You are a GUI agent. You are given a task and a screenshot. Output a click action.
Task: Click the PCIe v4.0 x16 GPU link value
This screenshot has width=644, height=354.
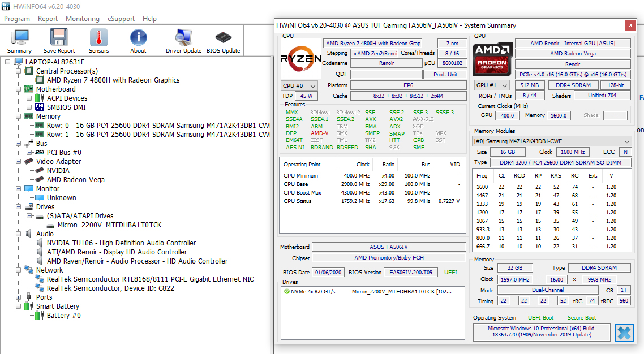[573, 74]
